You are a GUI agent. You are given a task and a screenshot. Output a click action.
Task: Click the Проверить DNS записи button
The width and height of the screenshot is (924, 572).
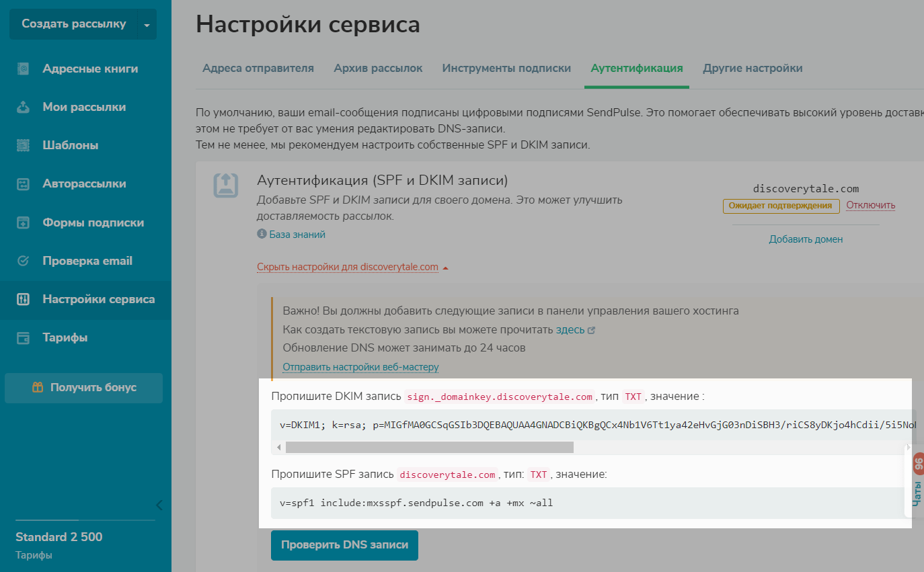click(344, 545)
